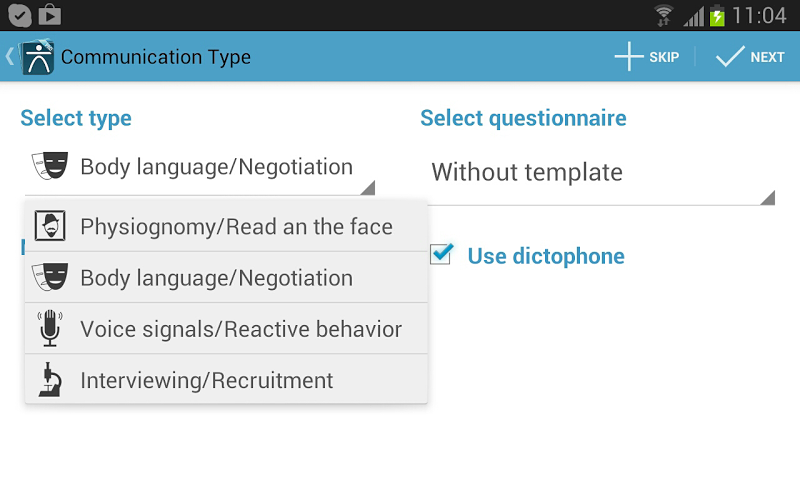Open the Select type dropdown
800x500 pixels.
(x=200, y=168)
